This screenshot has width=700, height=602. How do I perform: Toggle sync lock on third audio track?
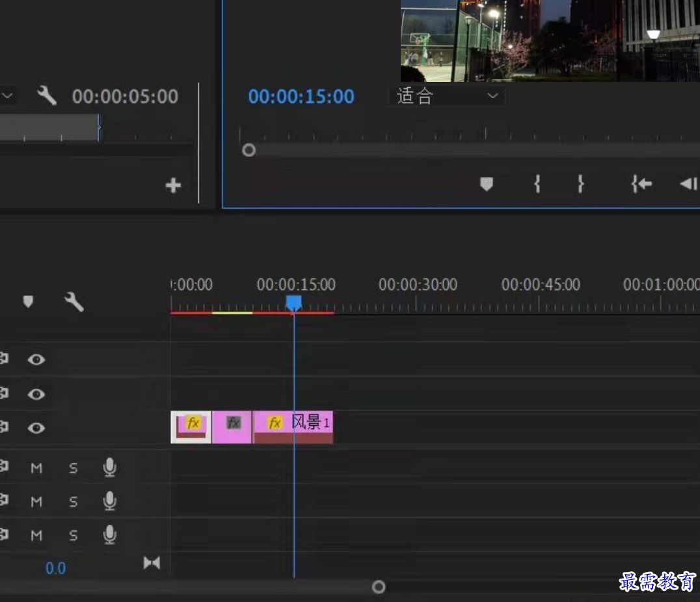click(x=4, y=533)
